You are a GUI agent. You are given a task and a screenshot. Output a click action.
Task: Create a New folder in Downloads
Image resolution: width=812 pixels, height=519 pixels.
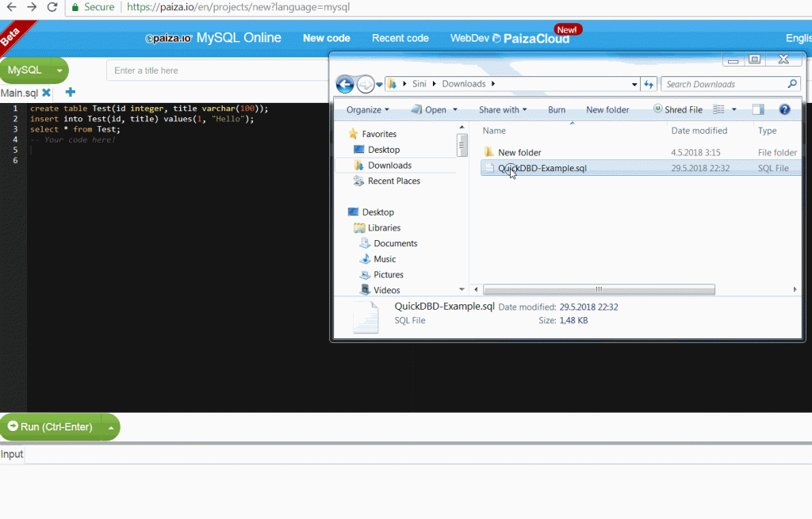tap(607, 109)
